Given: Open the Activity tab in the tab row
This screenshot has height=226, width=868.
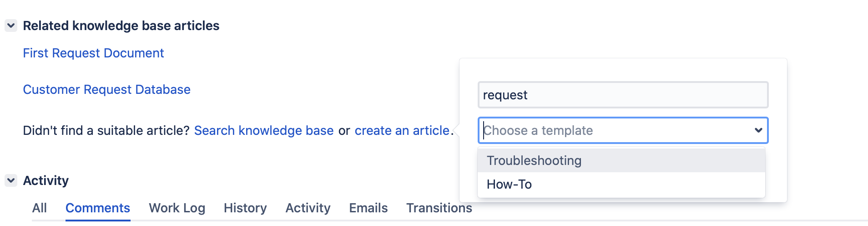Looking at the screenshot, I should point(308,208).
